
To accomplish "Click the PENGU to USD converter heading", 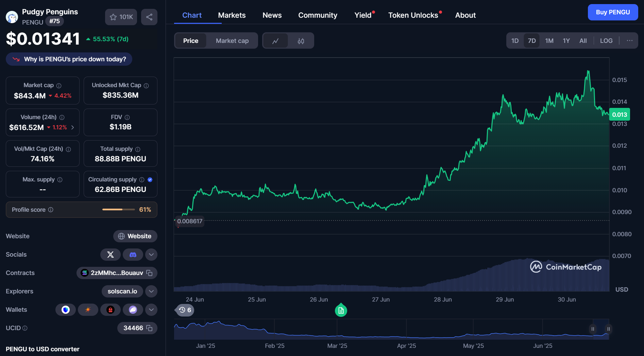I will pos(43,349).
